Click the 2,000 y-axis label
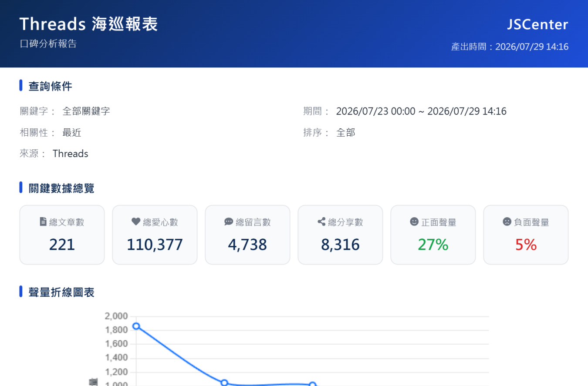This screenshot has width=588, height=386. pos(116,316)
